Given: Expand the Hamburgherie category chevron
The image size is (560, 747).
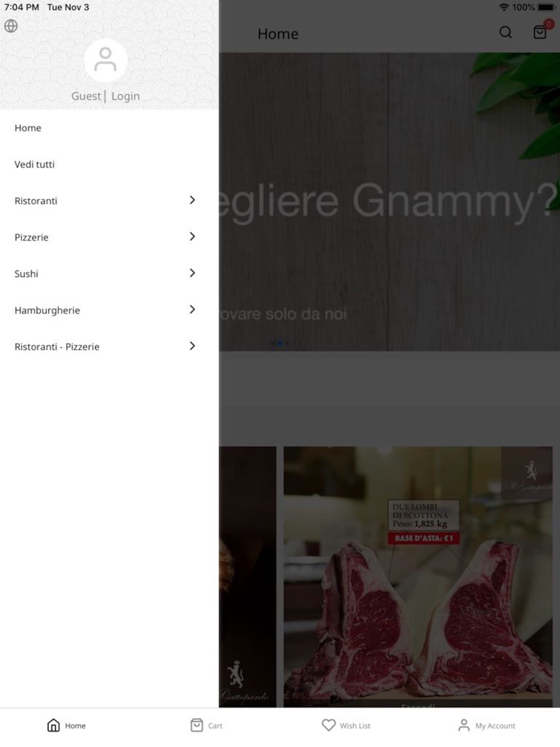Looking at the screenshot, I should tap(192, 309).
